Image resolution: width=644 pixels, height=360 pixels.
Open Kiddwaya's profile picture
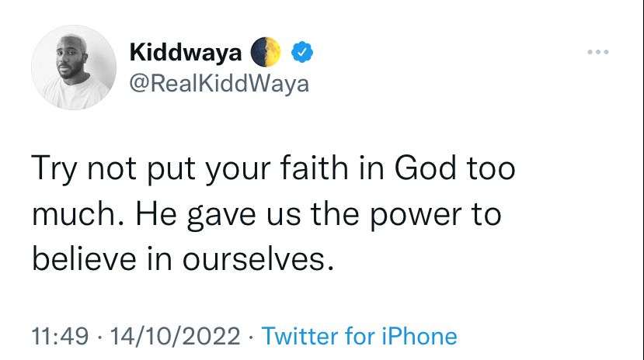(x=74, y=67)
